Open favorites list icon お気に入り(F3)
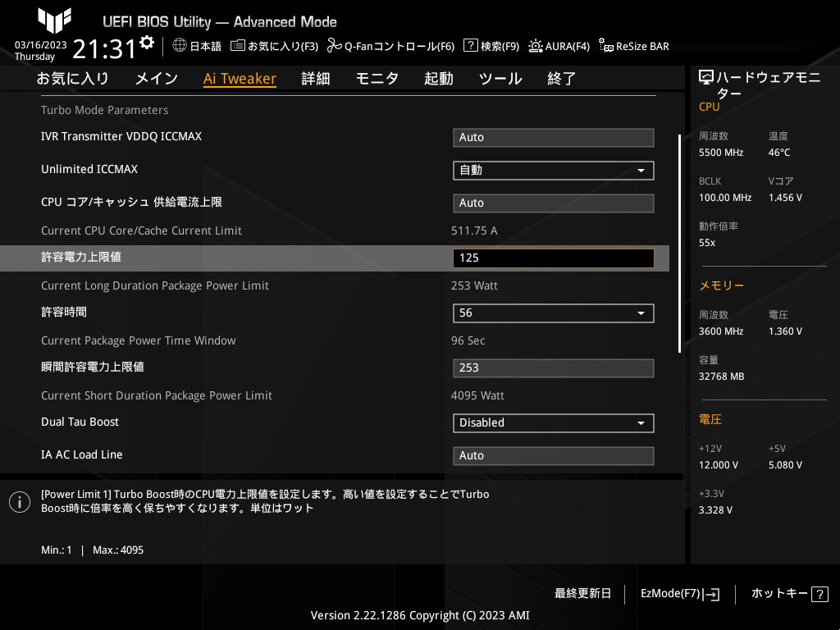840x630 pixels. click(x=238, y=46)
